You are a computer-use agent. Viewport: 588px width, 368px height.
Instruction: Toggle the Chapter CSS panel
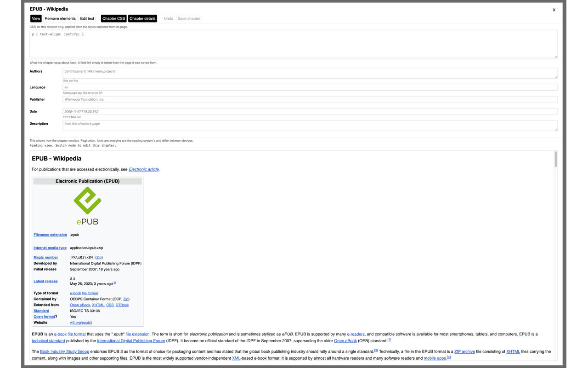113,18
